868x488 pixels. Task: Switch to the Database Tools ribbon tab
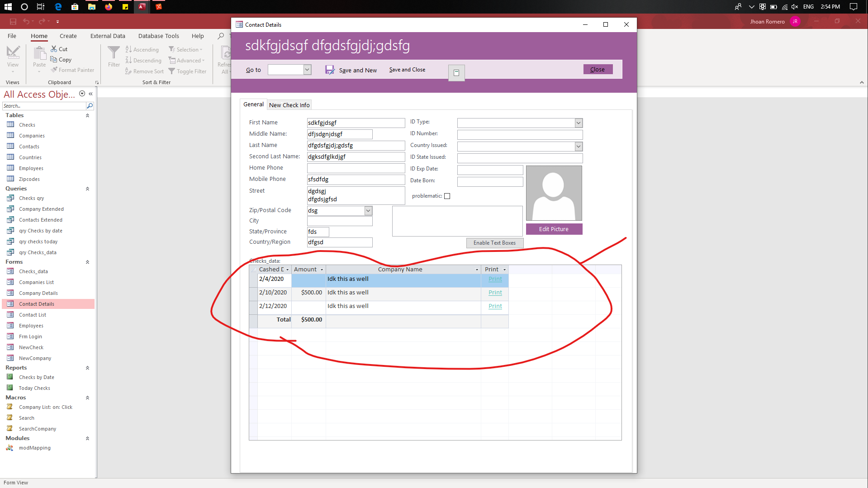click(x=159, y=36)
